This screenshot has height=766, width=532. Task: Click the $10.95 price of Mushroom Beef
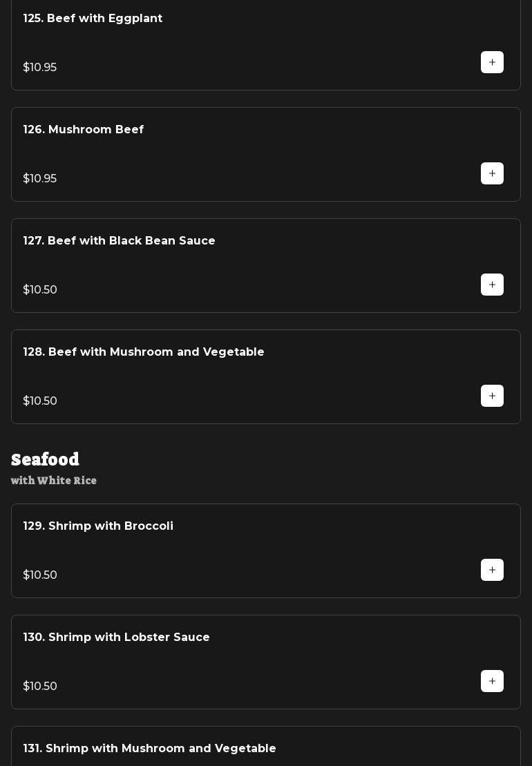pos(40,179)
